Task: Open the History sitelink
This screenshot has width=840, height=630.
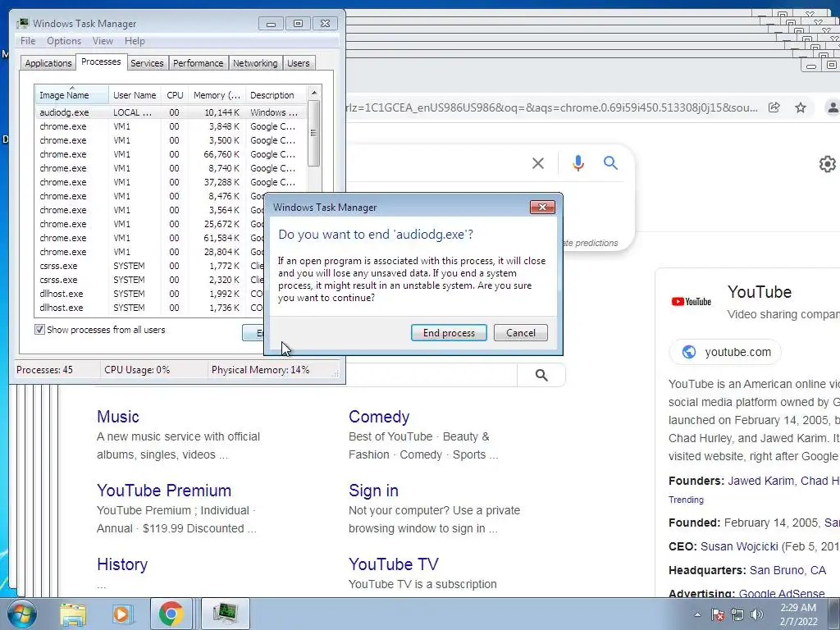Action: coord(122,564)
